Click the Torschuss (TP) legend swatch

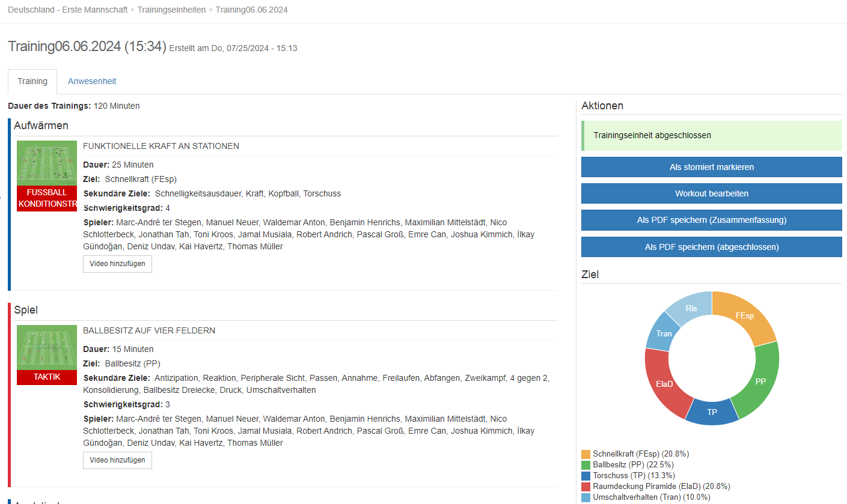pyautogui.click(x=586, y=476)
